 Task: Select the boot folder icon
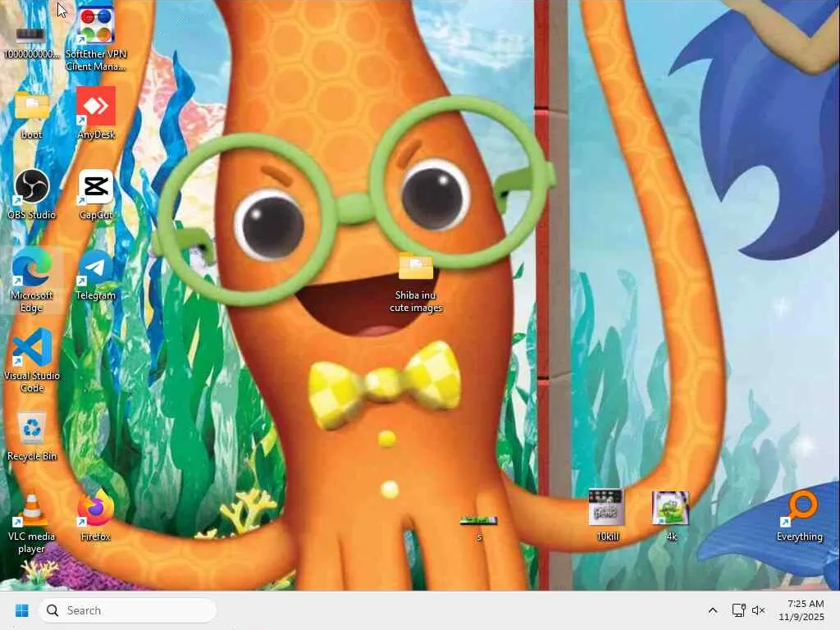click(x=32, y=115)
